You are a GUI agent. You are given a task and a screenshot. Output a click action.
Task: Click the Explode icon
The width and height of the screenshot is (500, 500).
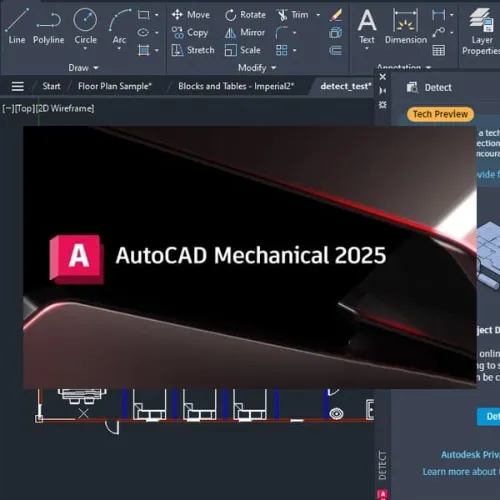click(x=336, y=33)
